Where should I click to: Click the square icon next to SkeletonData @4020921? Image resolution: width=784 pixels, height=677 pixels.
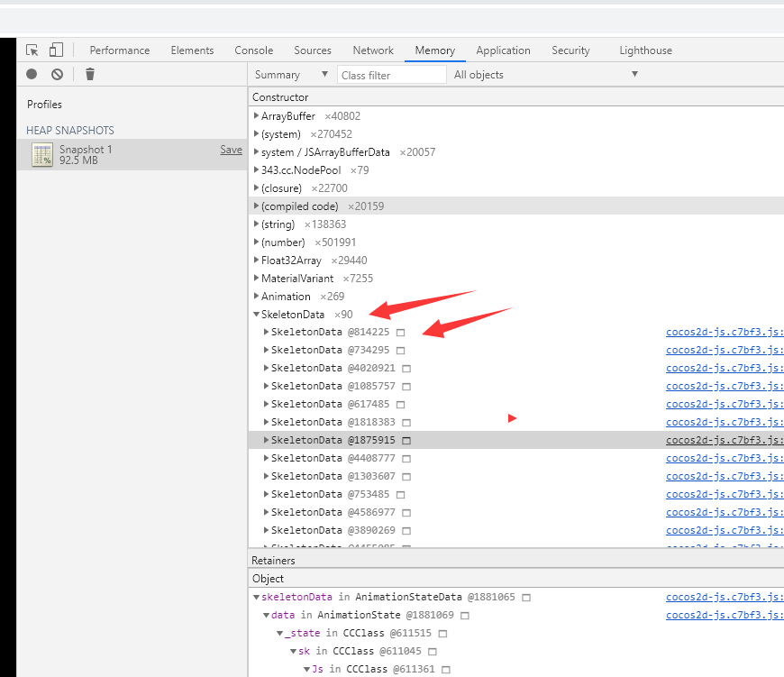pos(406,369)
